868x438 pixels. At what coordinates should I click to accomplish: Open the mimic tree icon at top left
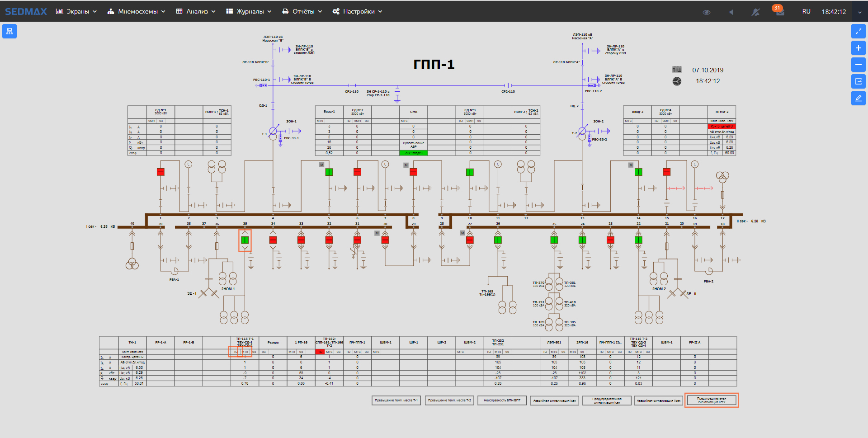click(9, 31)
